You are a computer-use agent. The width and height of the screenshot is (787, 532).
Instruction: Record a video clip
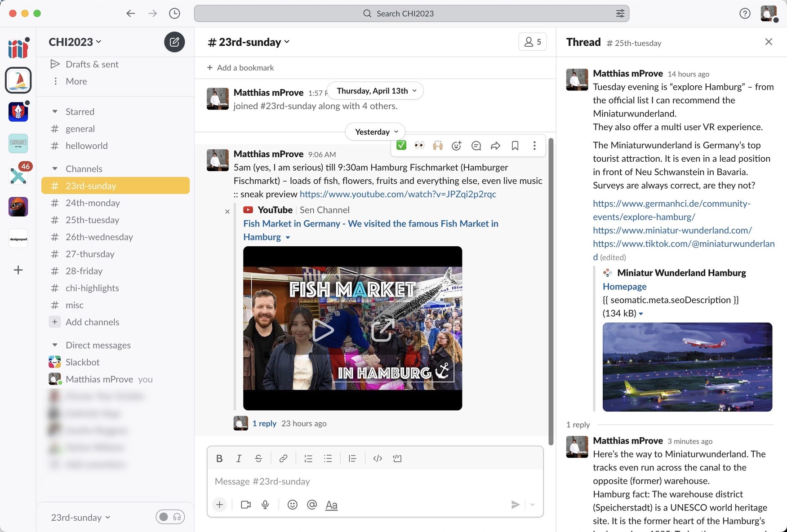pyautogui.click(x=246, y=505)
